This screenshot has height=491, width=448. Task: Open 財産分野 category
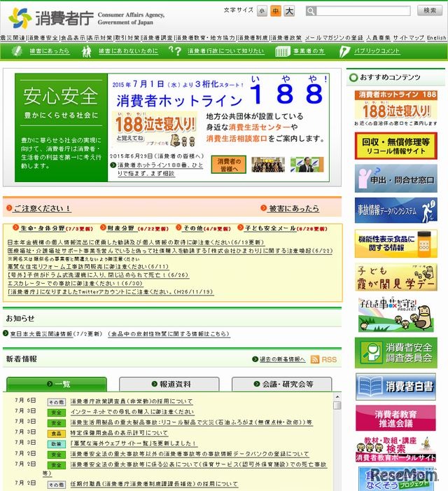(120, 228)
